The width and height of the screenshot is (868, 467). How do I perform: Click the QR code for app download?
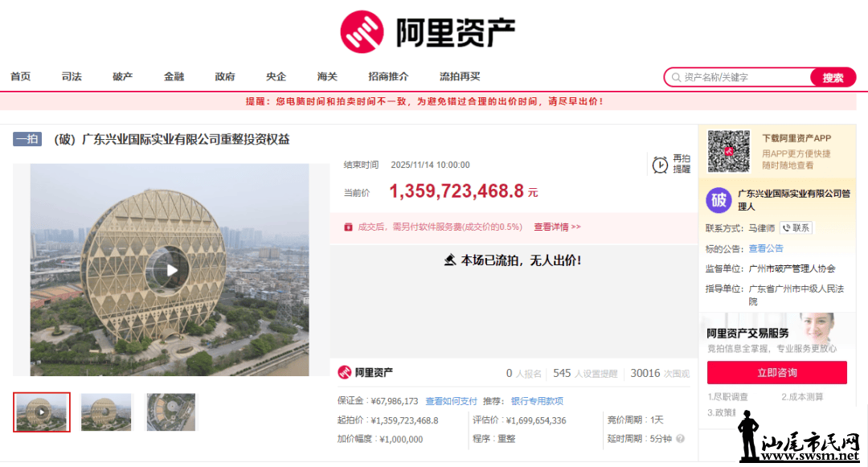728,151
